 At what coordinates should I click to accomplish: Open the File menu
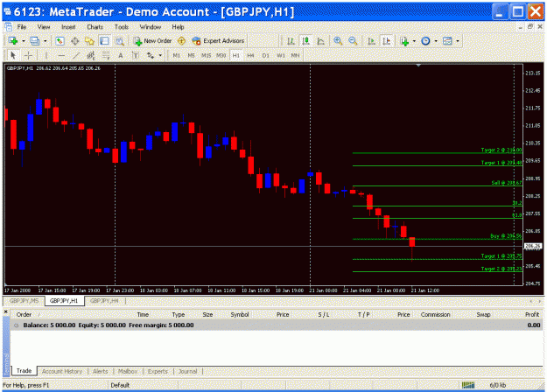pyautogui.click(x=22, y=27)
